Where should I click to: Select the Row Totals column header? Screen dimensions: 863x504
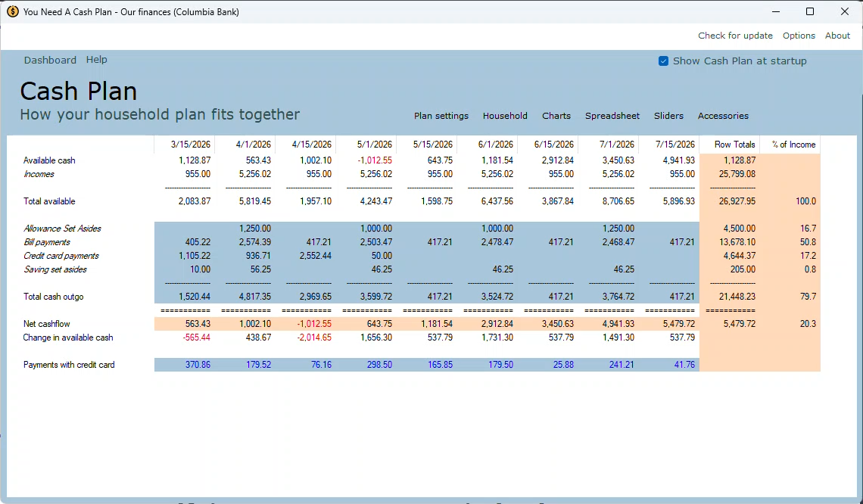734,145
